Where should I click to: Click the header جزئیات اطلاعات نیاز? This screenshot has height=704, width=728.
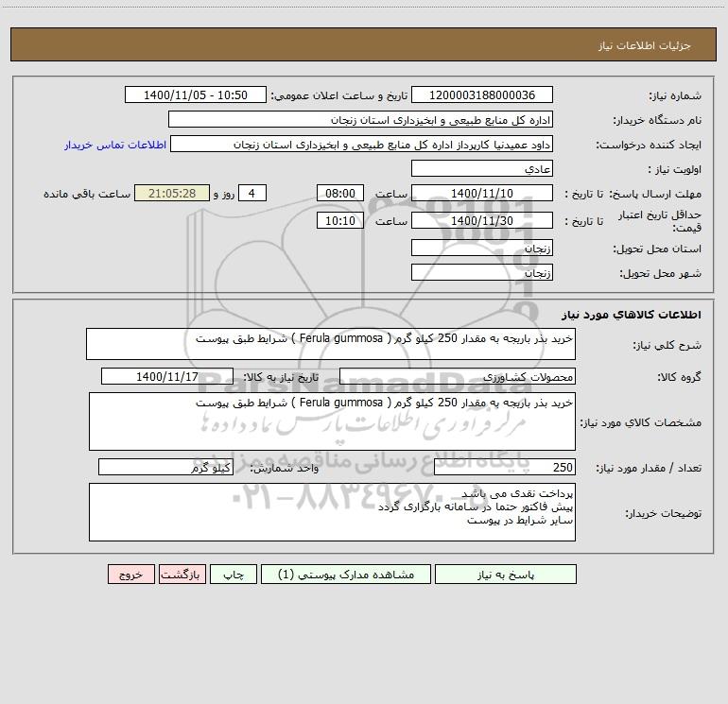click(x=645, y=45)
